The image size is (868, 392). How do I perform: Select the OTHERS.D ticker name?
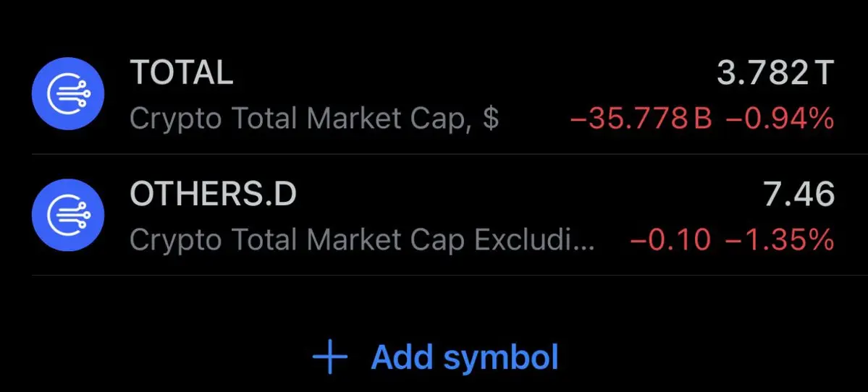pos(213,194)
